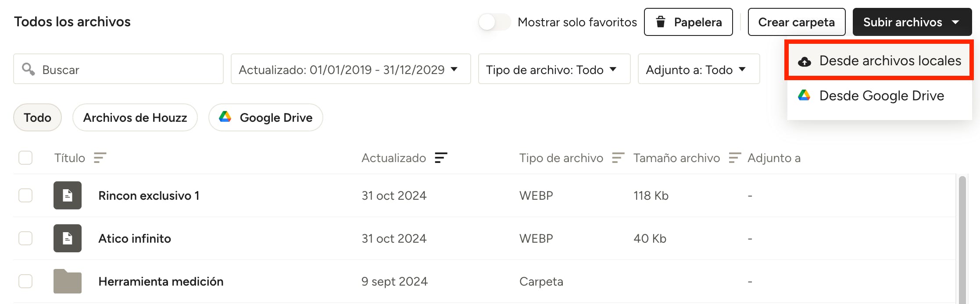Open the Papelera trash button
This screenshot has height=304, width=980.
[x=688, y=22]
